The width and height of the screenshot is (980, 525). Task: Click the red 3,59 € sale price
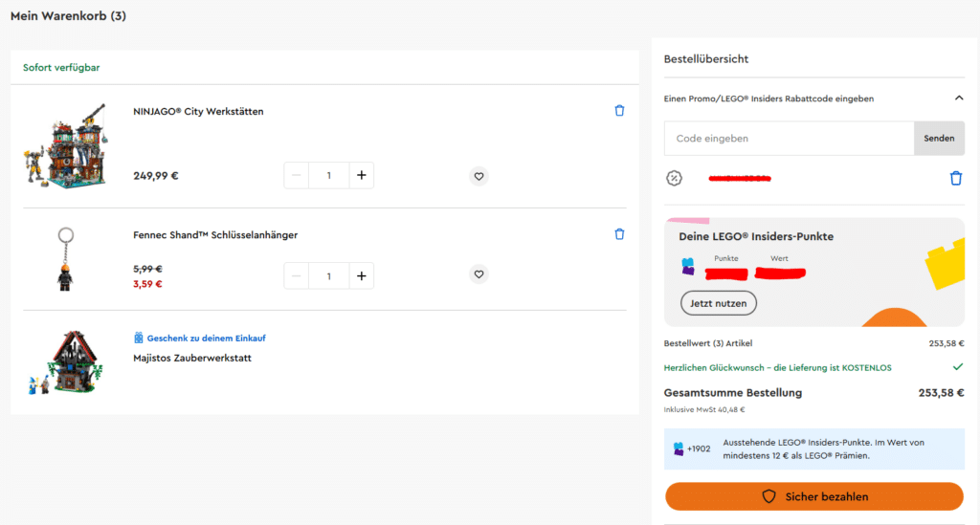(147, 284)
